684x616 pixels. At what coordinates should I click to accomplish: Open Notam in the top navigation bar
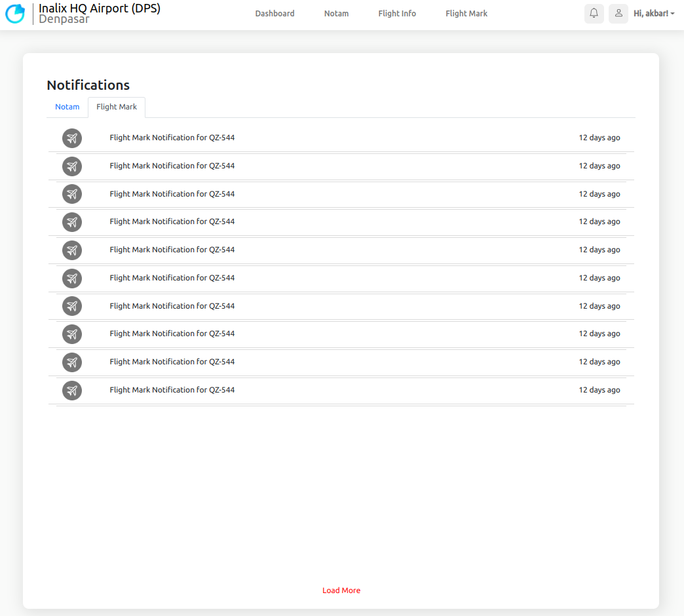(336, 14)
